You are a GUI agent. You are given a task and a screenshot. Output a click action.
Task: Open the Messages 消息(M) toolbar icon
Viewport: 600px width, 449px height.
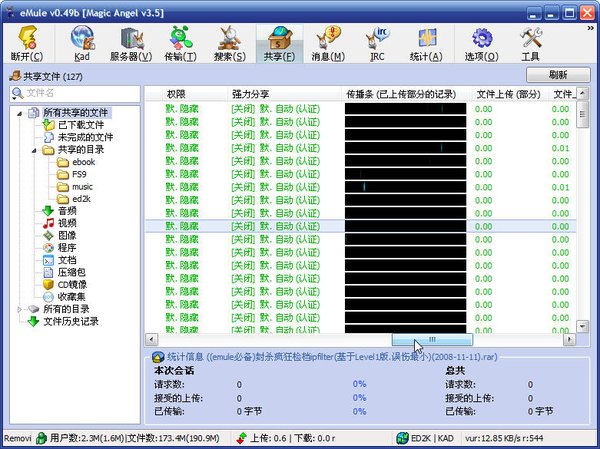(x=328, y=44)
